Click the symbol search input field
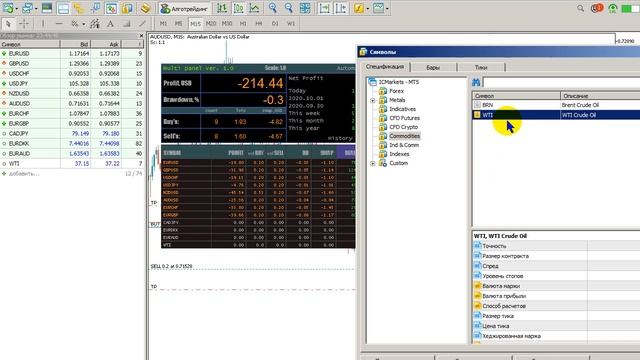The height and width of the screenshot is (360, 640). [561, 82]
